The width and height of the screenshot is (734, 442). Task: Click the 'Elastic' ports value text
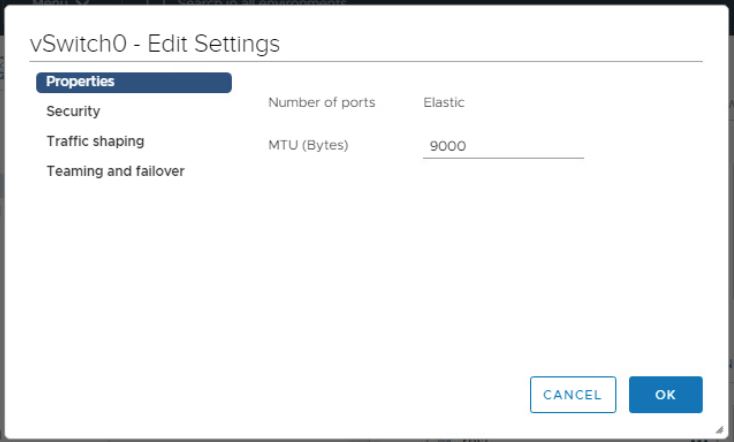444,102
